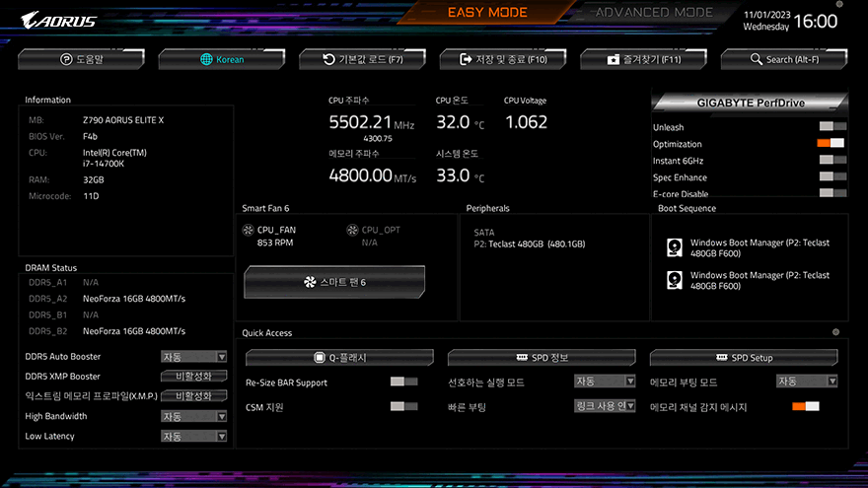Click the 16:00 clock display
The image size is (868, 488).
click(x=816, y=21)
